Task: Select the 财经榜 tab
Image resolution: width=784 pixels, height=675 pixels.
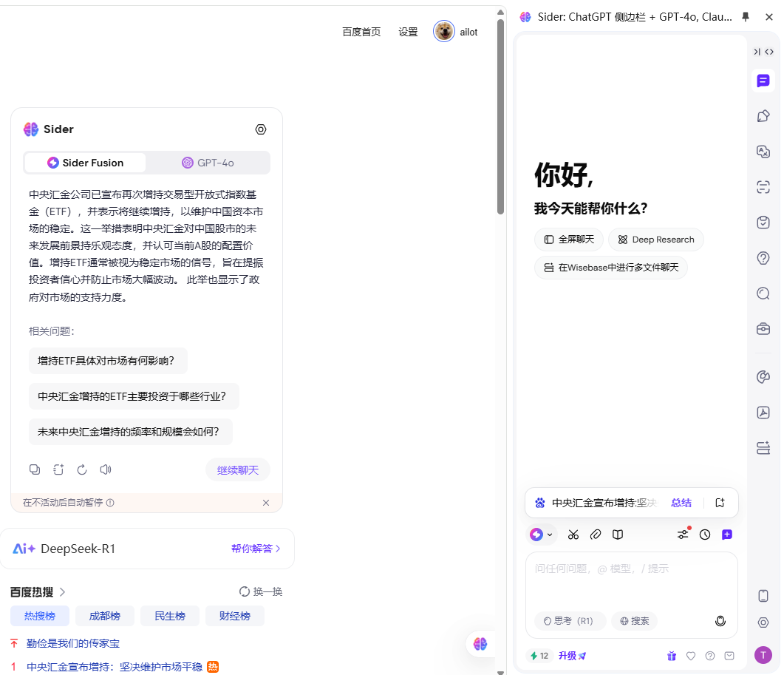Action: click(235, 616)
